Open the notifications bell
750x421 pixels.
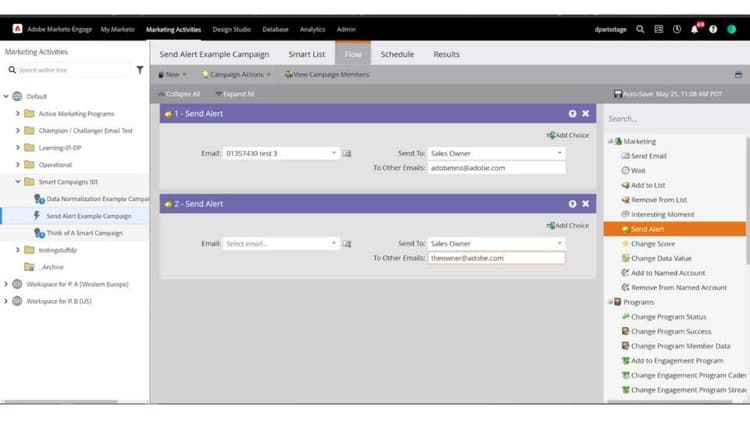[x=695, y=29]
